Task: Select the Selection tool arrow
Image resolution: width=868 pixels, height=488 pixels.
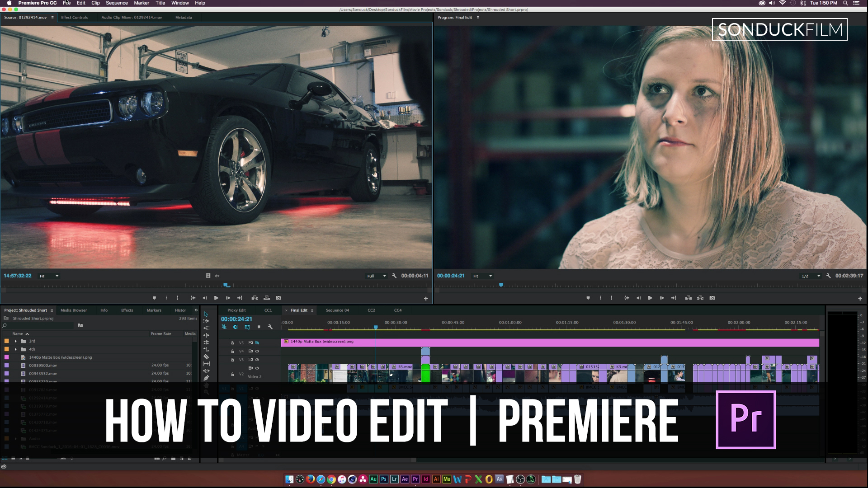Action: point(206,314)
